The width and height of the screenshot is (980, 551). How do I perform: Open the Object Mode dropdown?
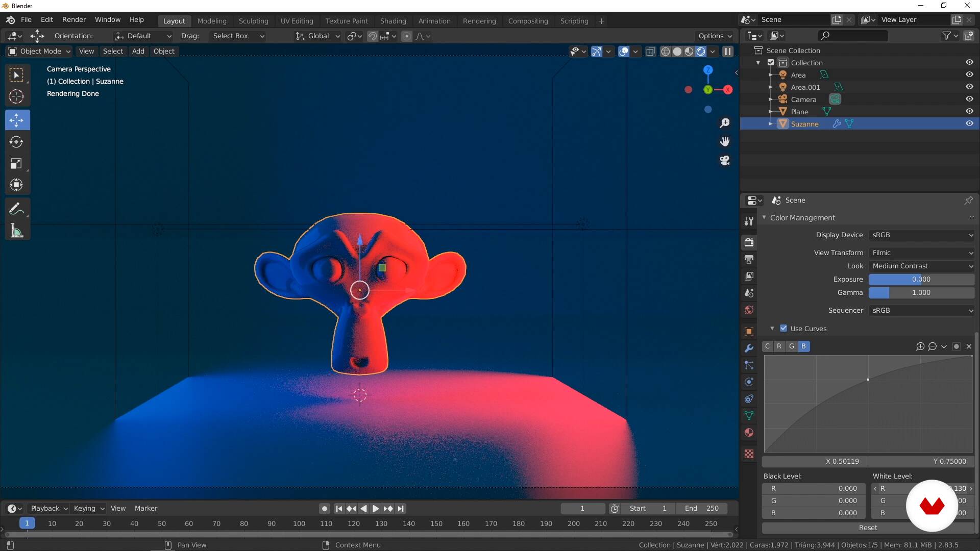point(39,51)
